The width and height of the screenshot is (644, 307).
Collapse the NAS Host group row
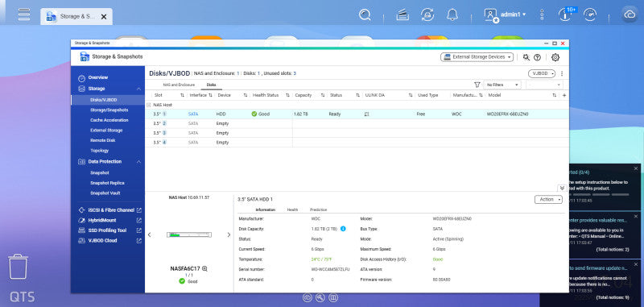click(x=149, y=106)
